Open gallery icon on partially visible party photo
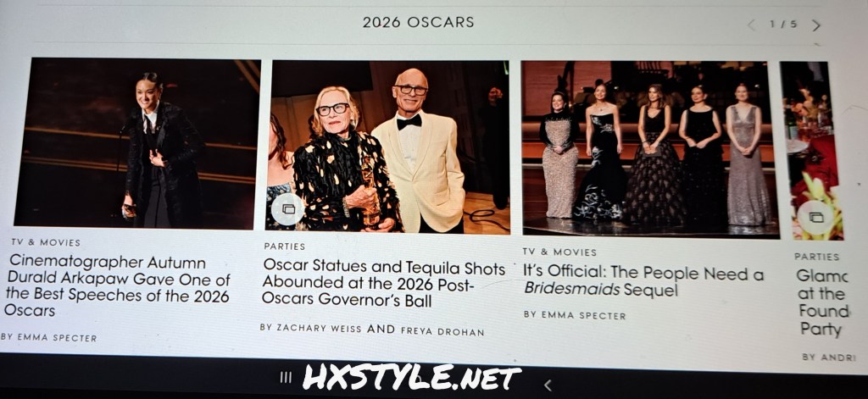868x399 pixels. tap(816, 217)
